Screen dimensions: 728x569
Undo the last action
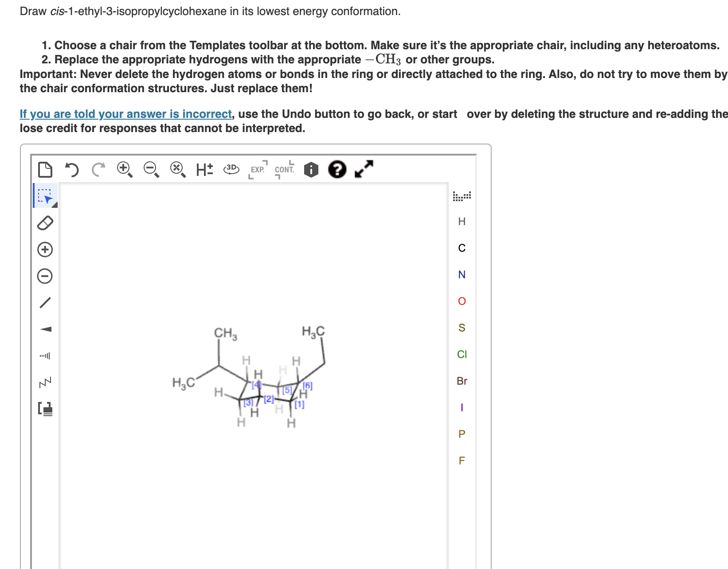(73, 169)
